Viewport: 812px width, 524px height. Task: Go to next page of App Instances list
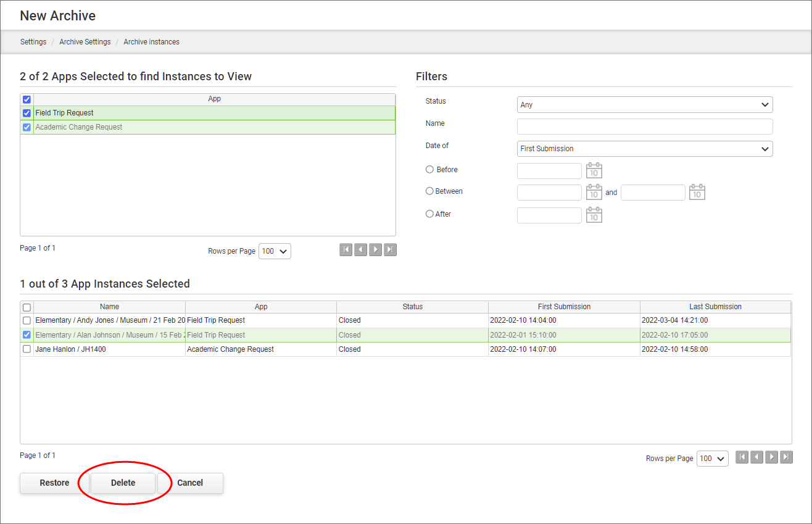coord(772,457)
